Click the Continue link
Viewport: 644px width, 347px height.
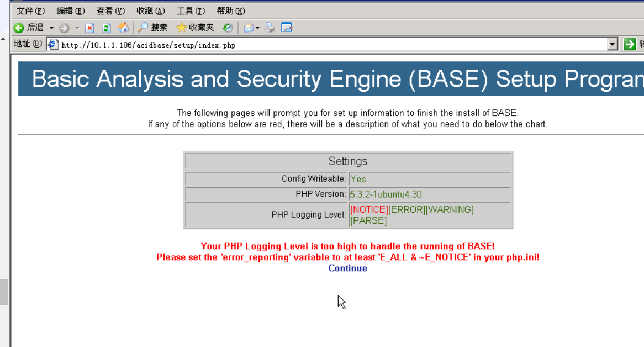click(x=347, y=268)
